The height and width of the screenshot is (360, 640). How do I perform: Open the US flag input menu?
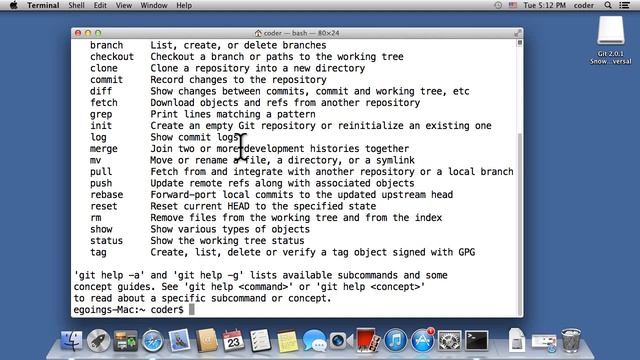(x=513, y=5)
